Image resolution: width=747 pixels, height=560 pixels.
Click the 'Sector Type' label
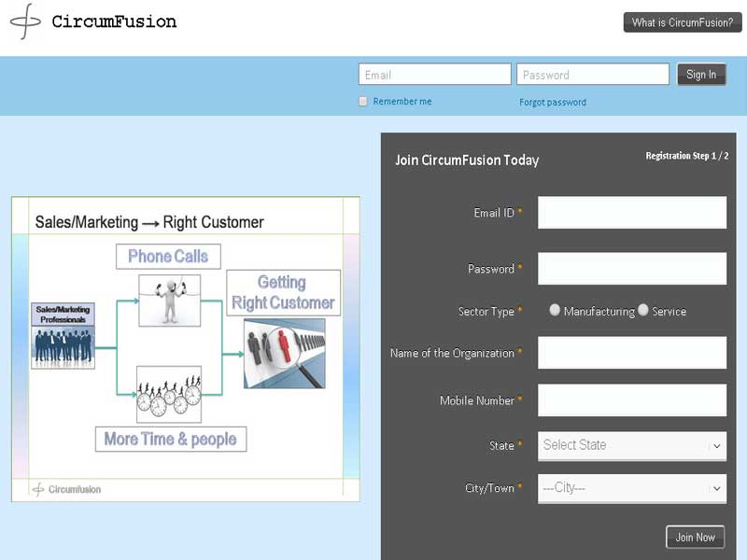tap(486, 312)
